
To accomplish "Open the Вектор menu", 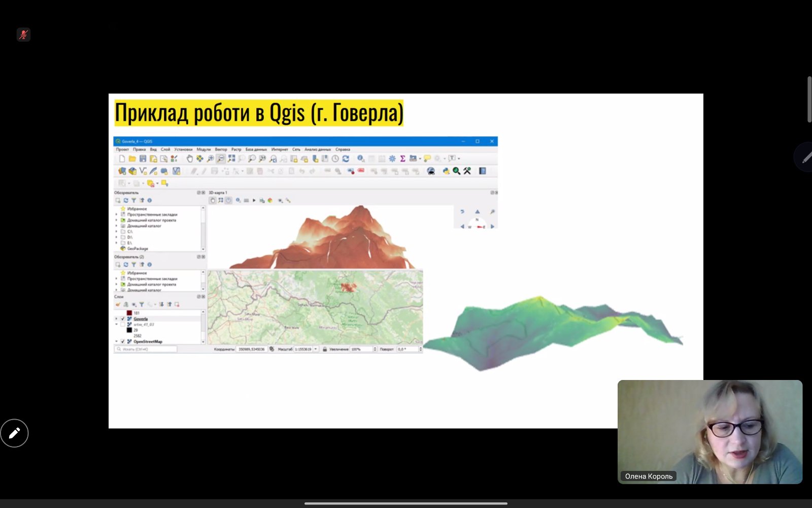I will click(221, 149).
